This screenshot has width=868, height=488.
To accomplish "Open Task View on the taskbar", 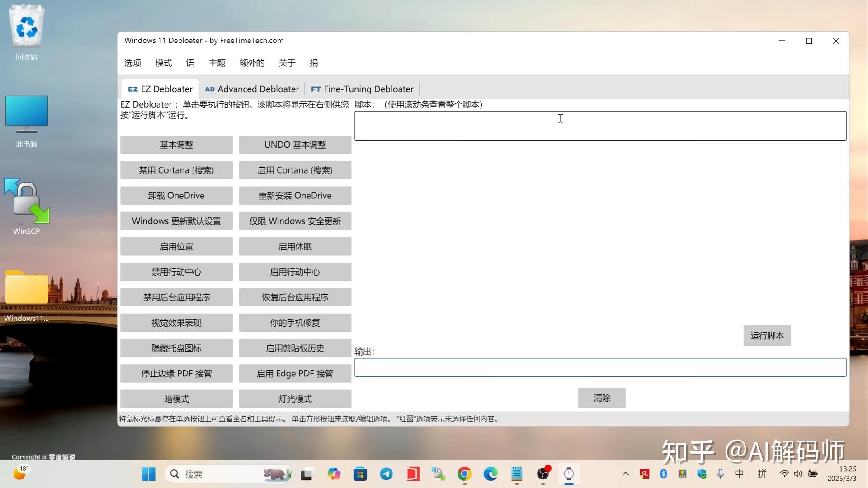I will [307, 474].
